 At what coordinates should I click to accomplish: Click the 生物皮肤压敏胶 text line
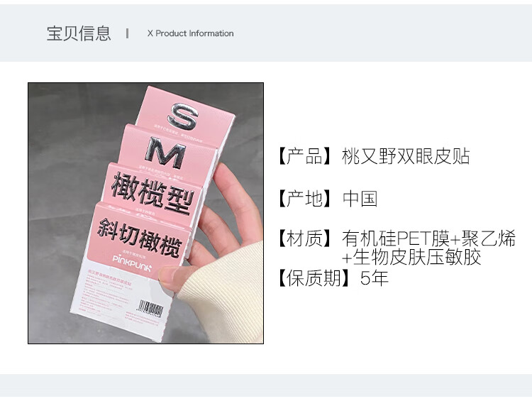pyautogui.click(x=411, y=257)
